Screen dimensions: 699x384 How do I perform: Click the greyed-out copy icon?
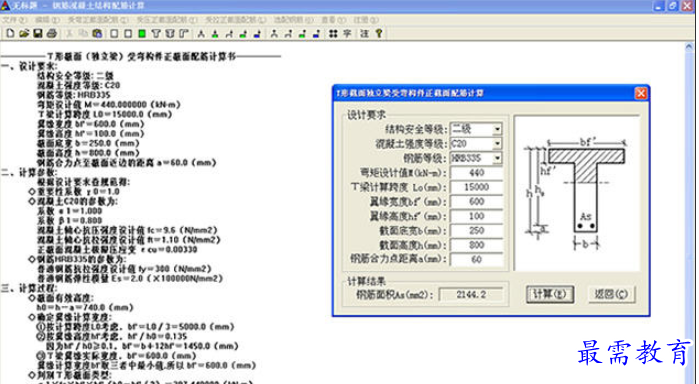[x=83, y=33]
